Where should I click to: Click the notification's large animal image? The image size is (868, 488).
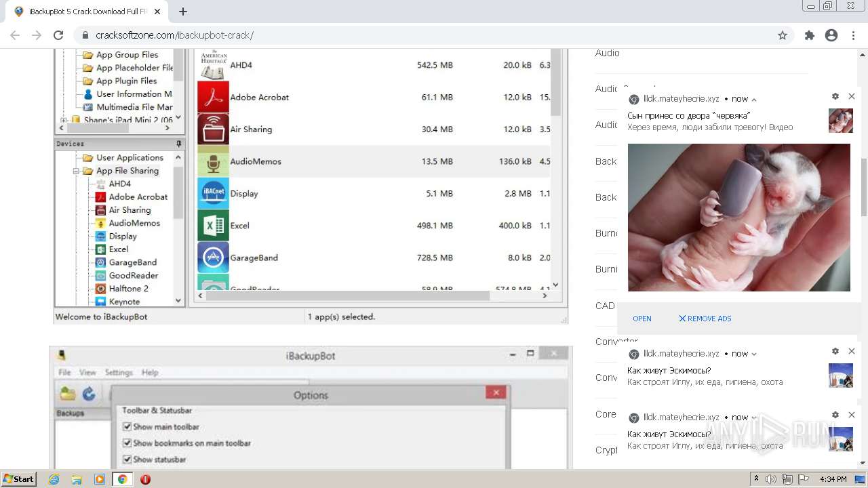pyautogui.click(x=738, y=218)
